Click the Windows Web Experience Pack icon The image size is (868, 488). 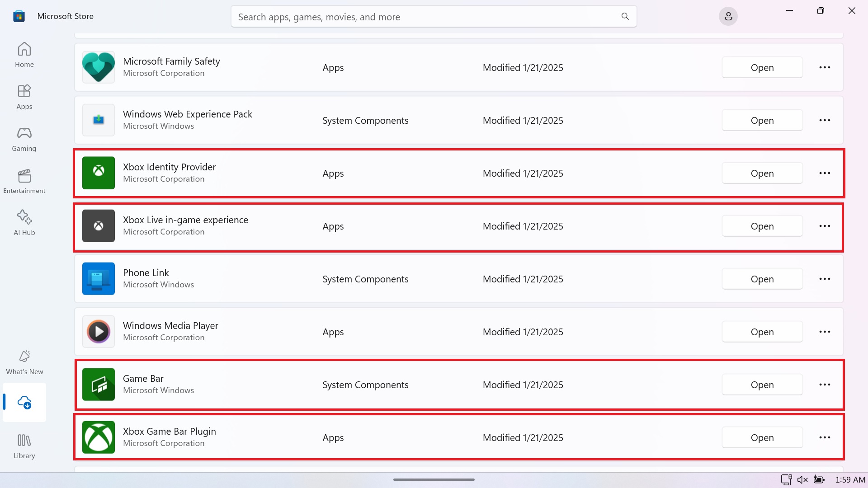[x=98, y=120]
